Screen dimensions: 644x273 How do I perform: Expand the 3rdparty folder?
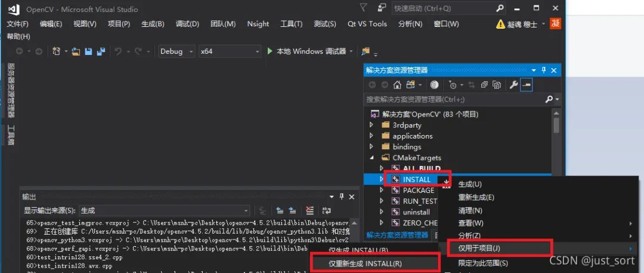click(x=371, y=125)
